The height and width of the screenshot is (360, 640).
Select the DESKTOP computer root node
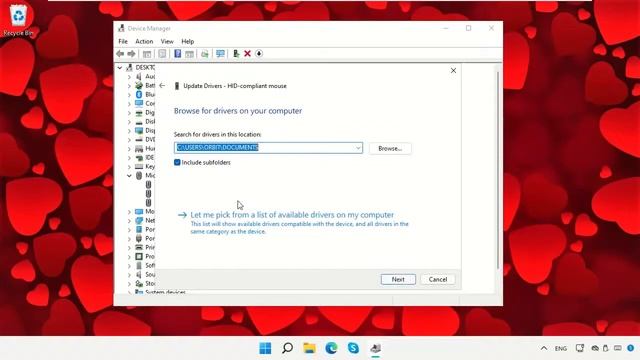(x=140, y=67)
